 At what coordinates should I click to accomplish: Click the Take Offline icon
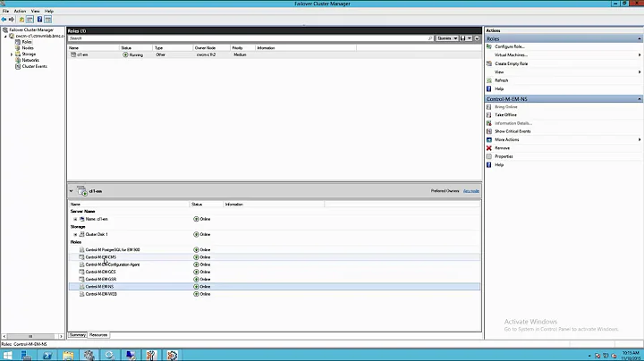coord(488,115)
